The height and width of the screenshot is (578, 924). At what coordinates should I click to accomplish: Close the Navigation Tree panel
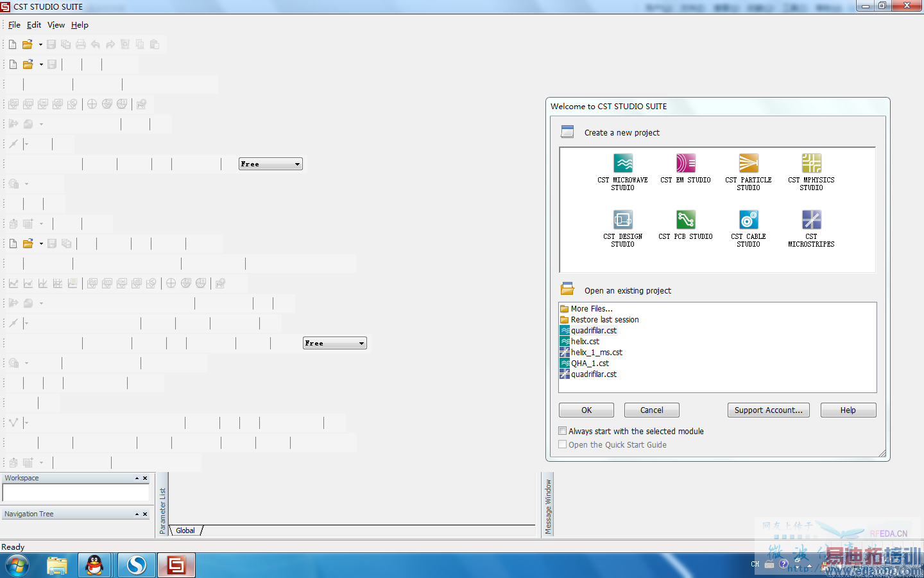click(x=145, y=514)
